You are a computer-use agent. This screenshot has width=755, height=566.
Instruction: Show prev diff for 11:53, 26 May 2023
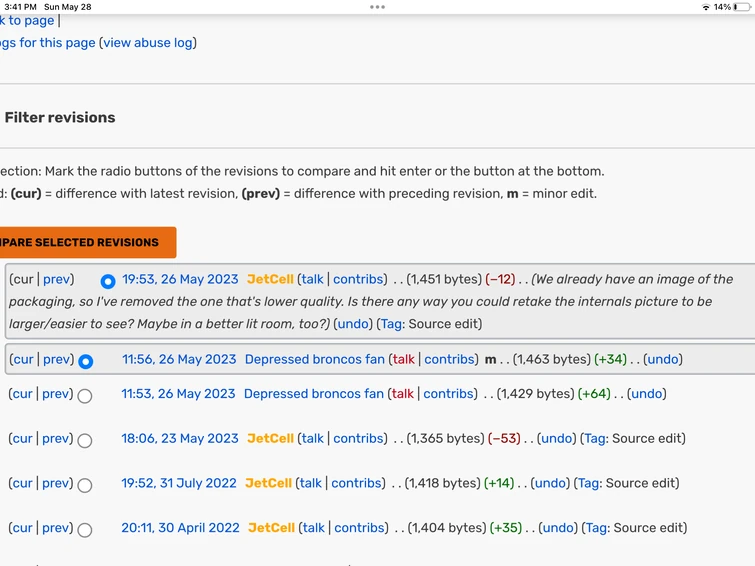point(57,394)
